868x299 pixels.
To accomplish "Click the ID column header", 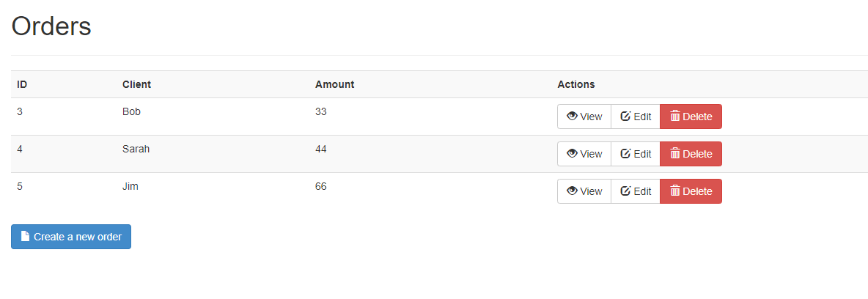I will pyautogui.click(x=22, y=84).
